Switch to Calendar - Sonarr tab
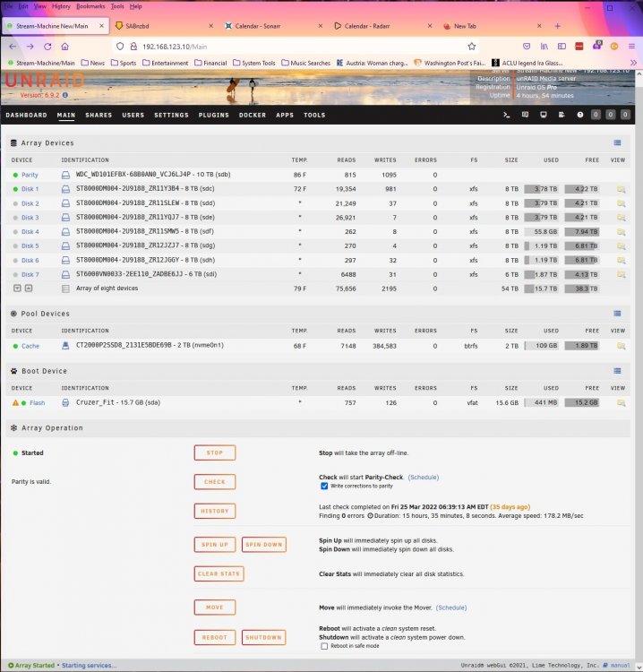This screenshot has height=672, width=643. (274, 26)
